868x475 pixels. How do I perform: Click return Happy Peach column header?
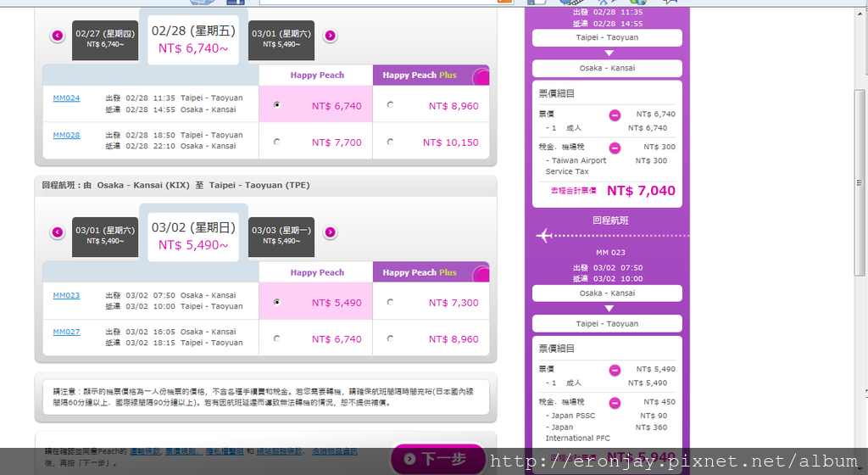pos(317,272)
